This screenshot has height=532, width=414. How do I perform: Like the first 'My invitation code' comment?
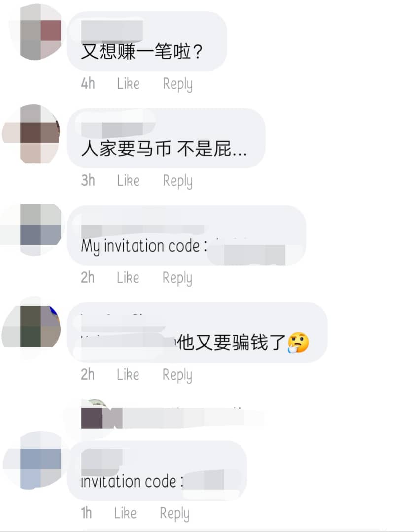pyautogui.click(x=128, y=277)
